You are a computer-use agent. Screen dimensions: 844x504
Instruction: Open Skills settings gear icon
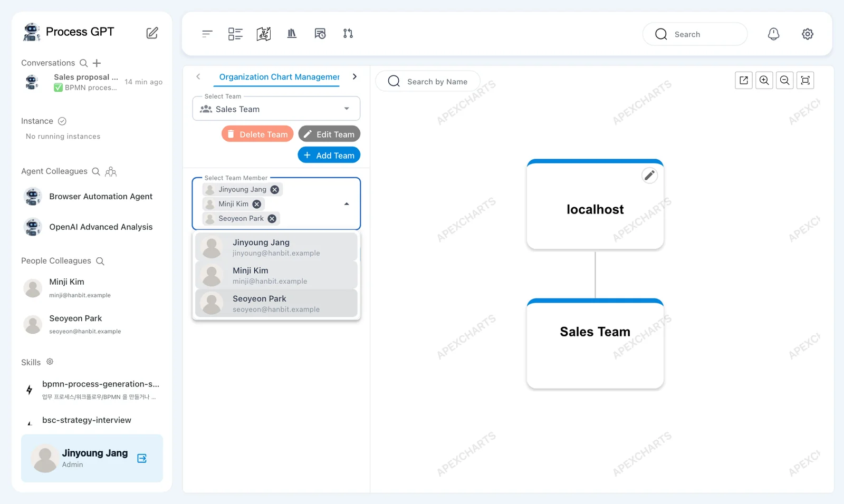coord(50,362)
